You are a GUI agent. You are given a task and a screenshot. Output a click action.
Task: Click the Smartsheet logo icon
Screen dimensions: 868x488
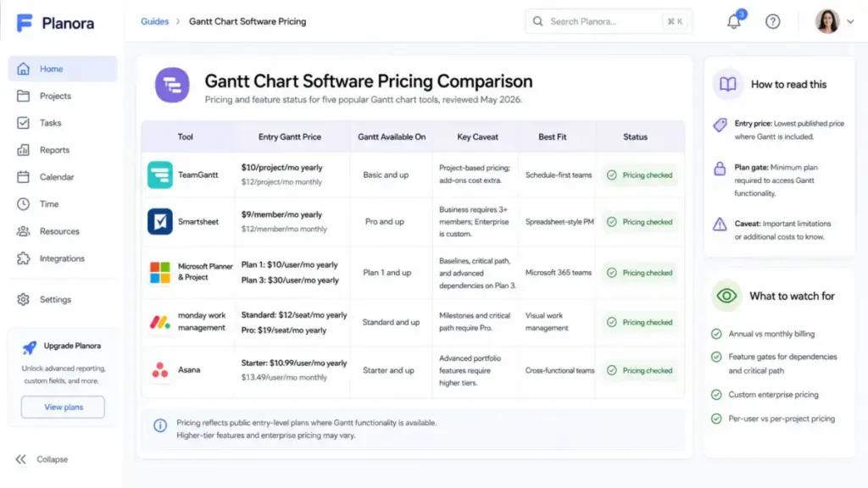[x=160, y=221]
